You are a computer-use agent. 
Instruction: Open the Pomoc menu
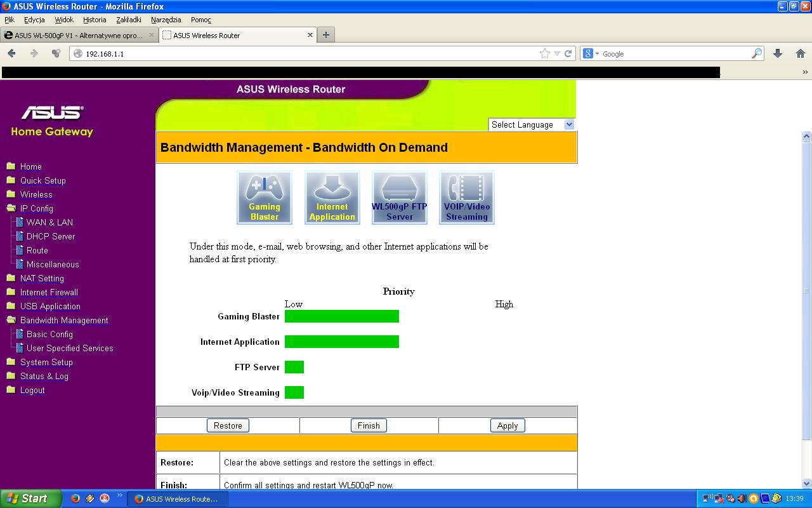pyautogui.click(x=201, y=20)
